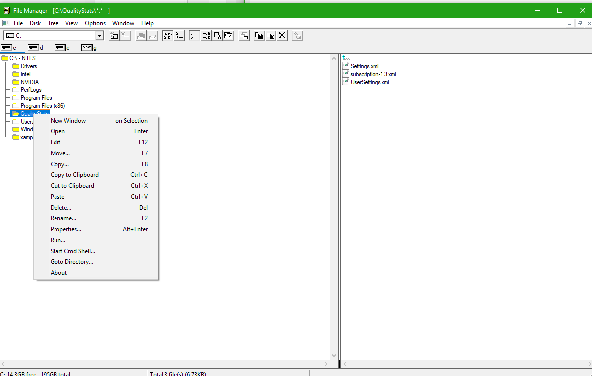
Task: Open the Help menu
Action: click(x=148, y=23)
